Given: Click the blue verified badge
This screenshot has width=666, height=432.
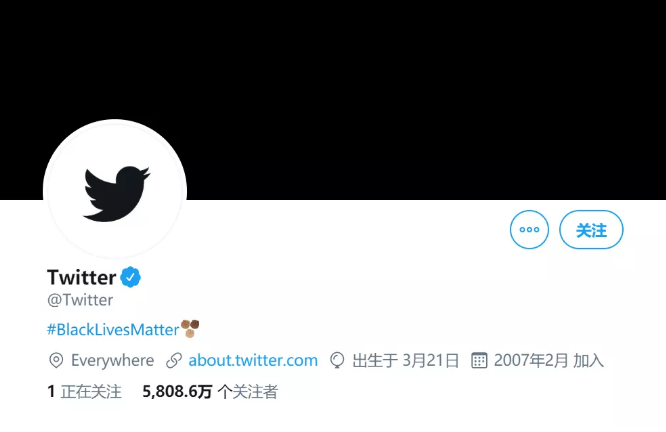Looking at the screenshot, I should (x=130, y=277).
